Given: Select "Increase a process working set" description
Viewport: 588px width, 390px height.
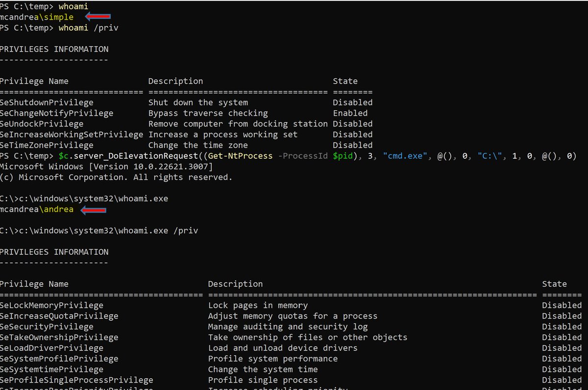Looking at the screenshot, I should (x=223, y=135).
